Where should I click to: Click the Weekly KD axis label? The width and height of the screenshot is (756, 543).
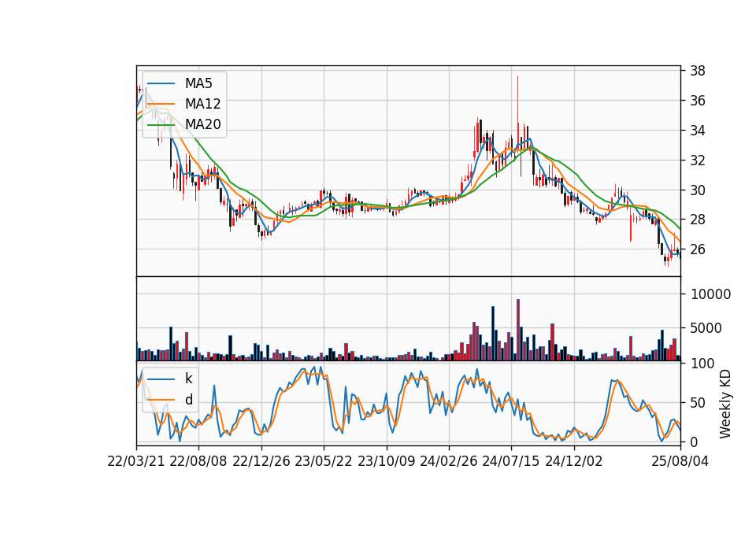click(724, 404)
